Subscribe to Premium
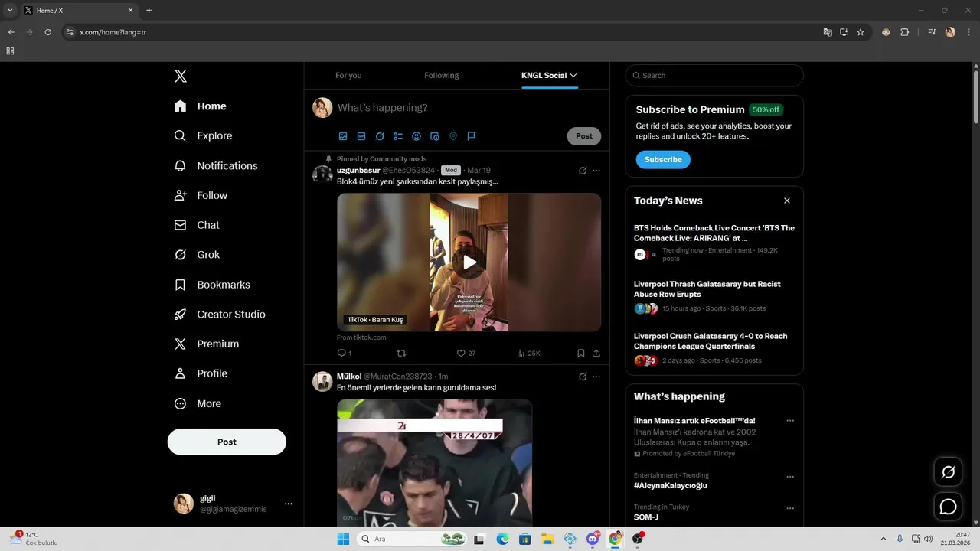This screenshot has height=551, width=980. 663,159
